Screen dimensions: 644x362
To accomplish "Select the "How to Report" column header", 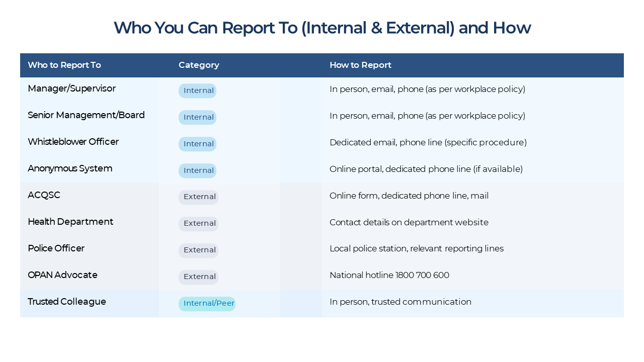I will pos(360,65).
